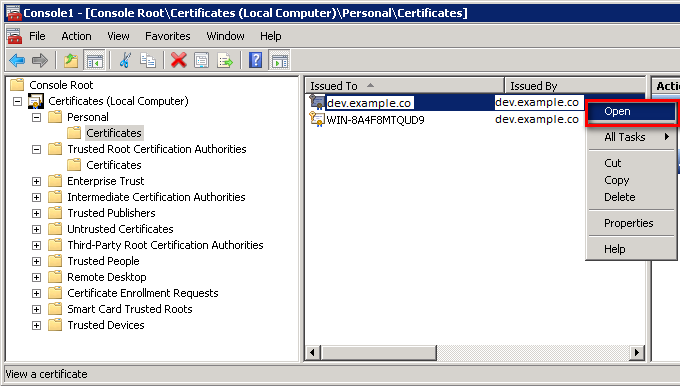Choose Cut in the context menu
The width and height of the screenshot is (680, 386).
click(x=632, y=163)
